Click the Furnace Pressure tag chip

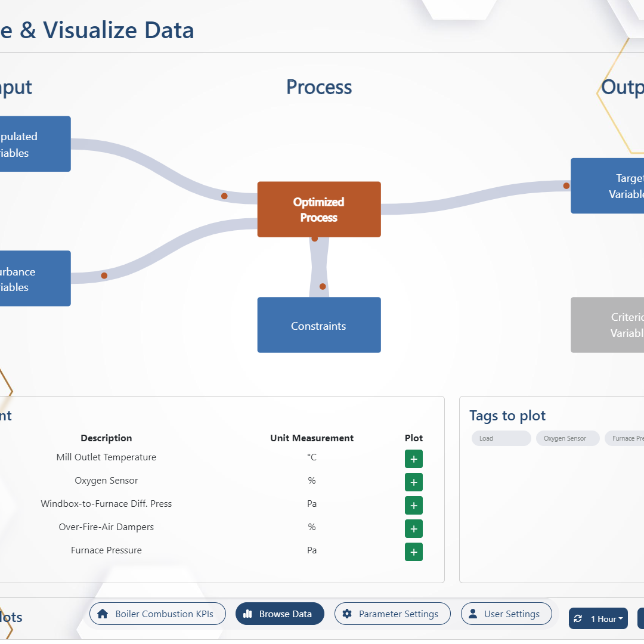coord(626,438)
